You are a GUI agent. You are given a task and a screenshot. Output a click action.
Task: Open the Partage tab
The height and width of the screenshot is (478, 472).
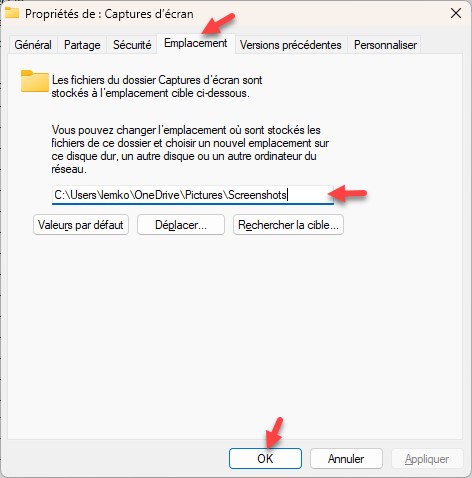82,45
